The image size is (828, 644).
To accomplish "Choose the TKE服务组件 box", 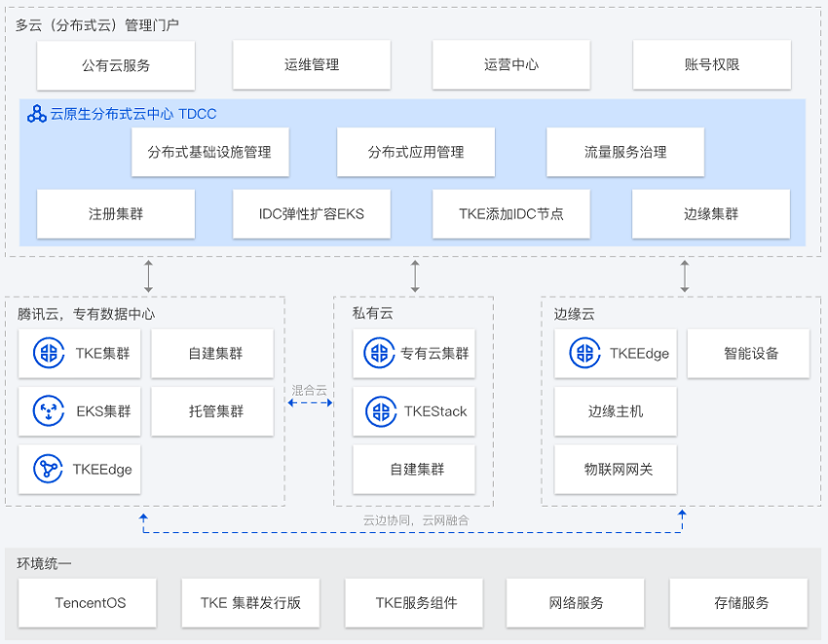I will coord(414,603).
